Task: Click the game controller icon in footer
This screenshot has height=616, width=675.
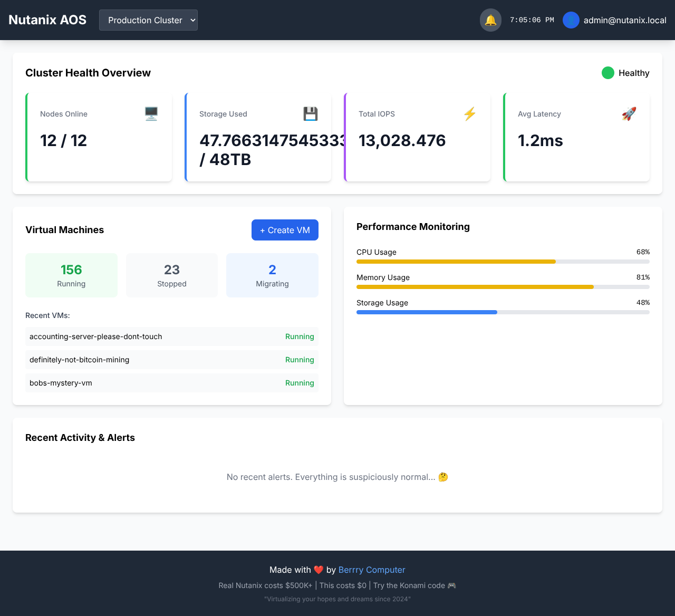Action: [451, 585]
